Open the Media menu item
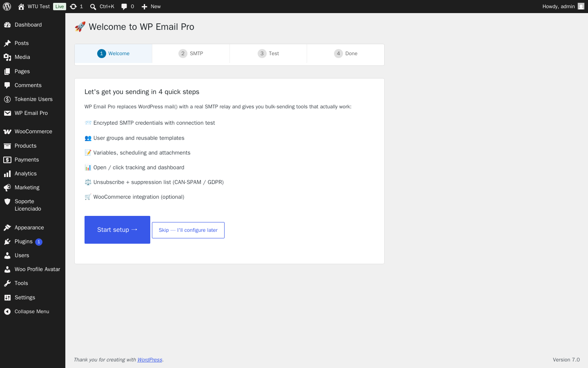588x368 pixels. [x=33, y=57]
